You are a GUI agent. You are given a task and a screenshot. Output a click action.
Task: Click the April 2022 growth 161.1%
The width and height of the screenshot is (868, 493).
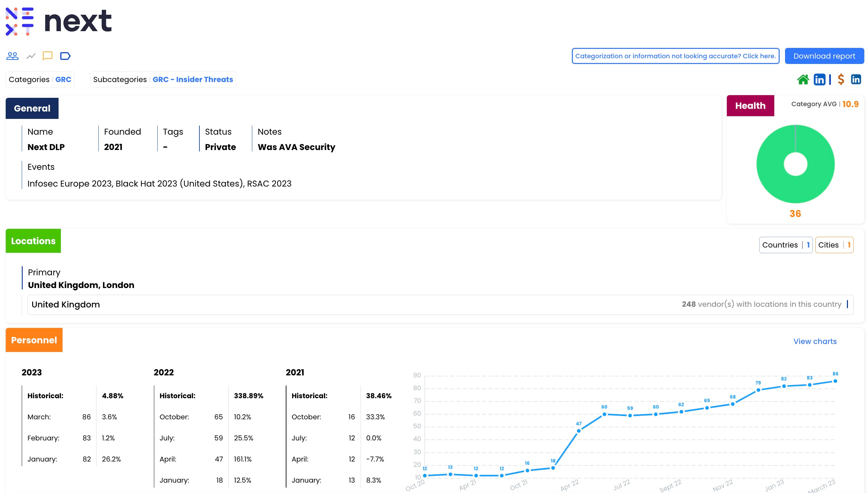243,459
